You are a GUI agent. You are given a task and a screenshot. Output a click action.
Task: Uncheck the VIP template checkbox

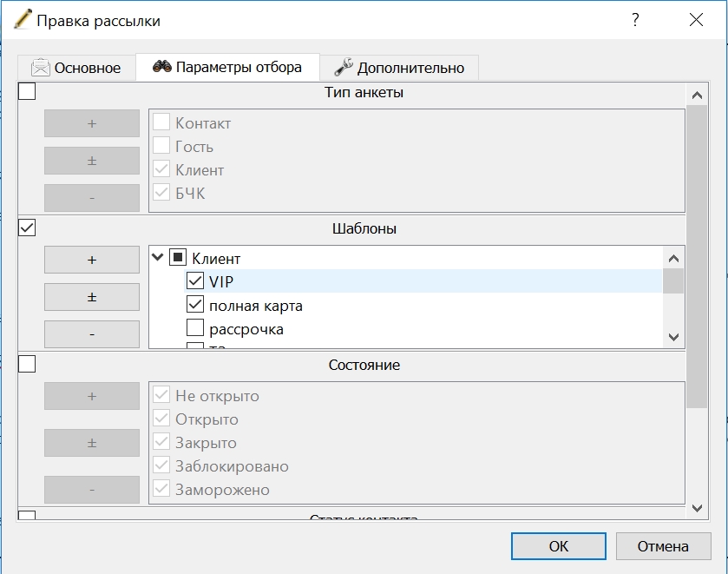click(195, 280)
